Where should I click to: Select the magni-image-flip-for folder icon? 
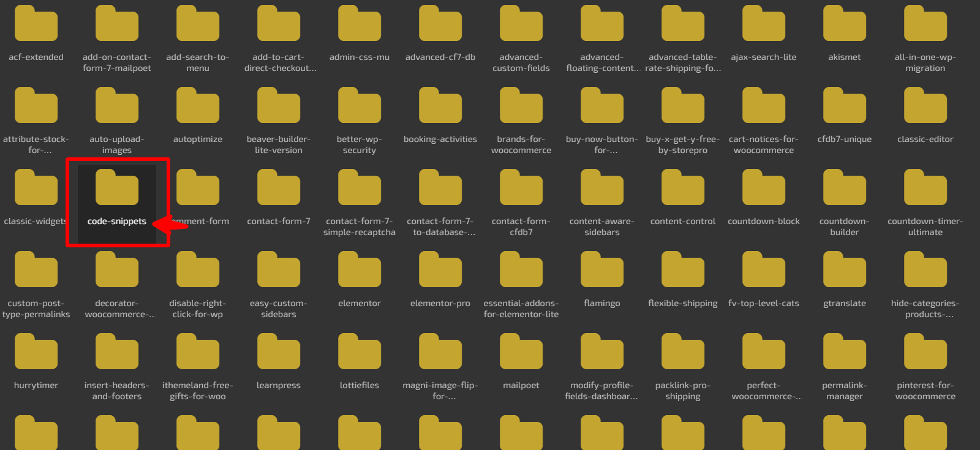(x=440, y=351)
